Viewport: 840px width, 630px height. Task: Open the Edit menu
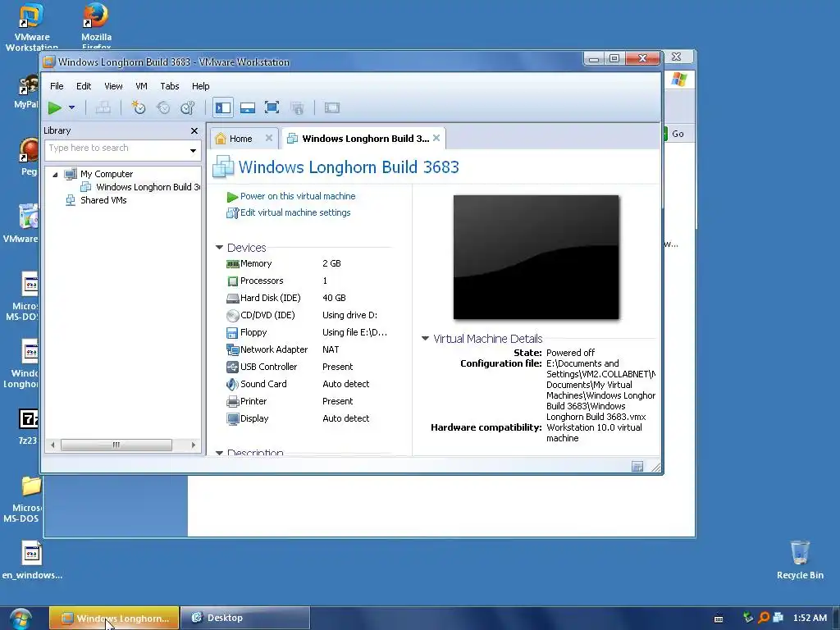coord(84,86)
